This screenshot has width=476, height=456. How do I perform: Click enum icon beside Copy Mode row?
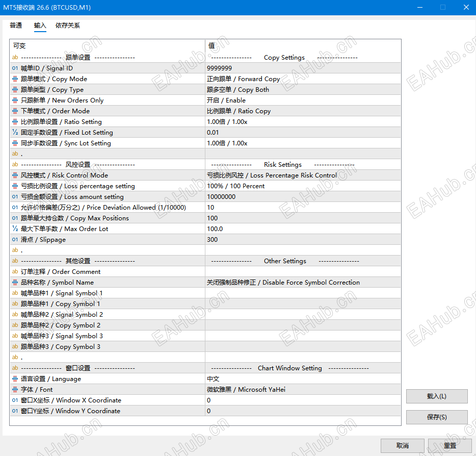tap(15, 79)
